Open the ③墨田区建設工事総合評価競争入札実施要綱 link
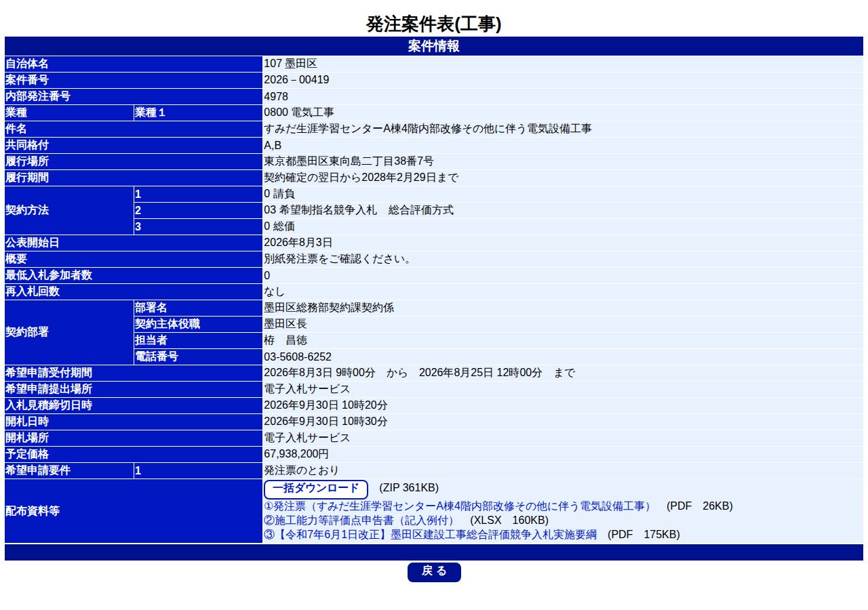 coord(430,535)
